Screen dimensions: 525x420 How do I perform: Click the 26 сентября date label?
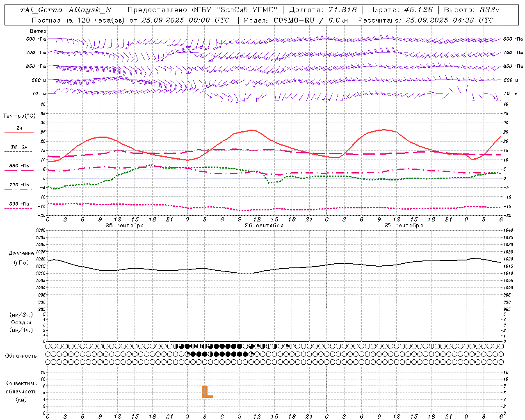pyautogui.click(x=264, y=226)
